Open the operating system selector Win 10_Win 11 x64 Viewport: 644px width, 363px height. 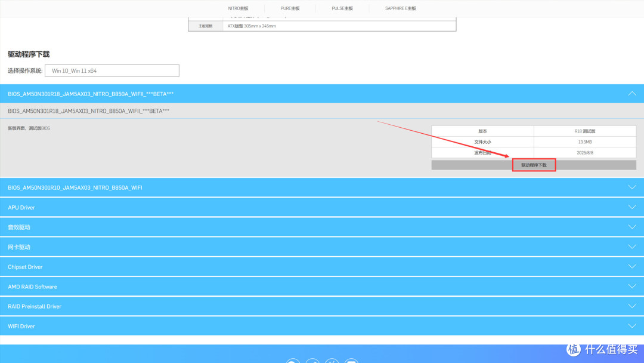click(112, 70)
